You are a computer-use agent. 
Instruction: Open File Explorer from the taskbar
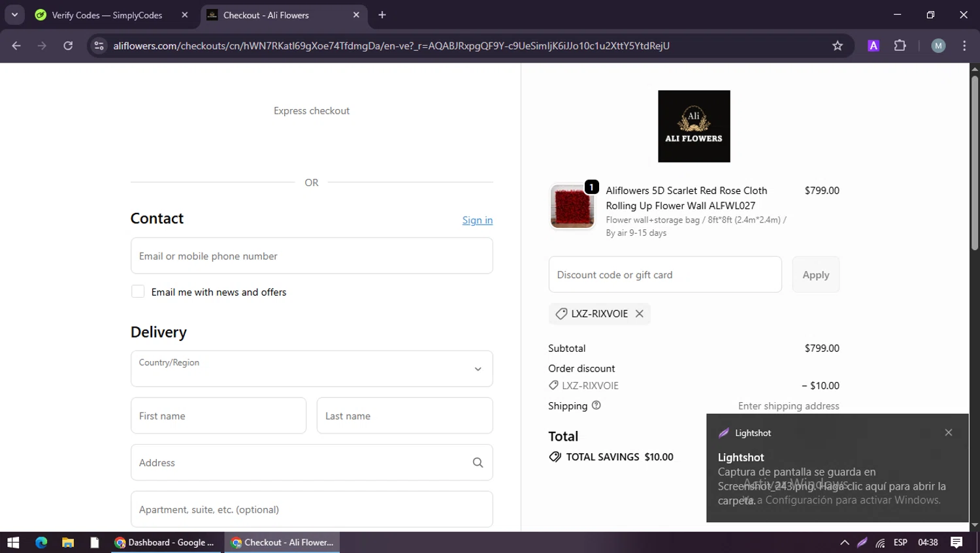coord(68,543)
